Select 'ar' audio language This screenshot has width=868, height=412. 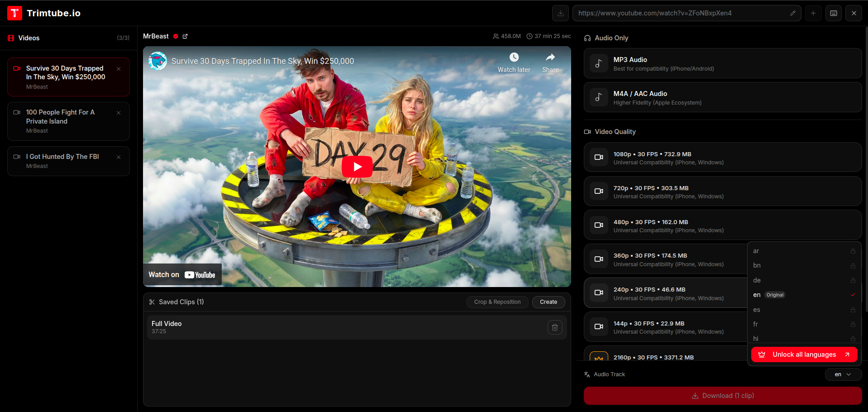(x=804, y=251)
